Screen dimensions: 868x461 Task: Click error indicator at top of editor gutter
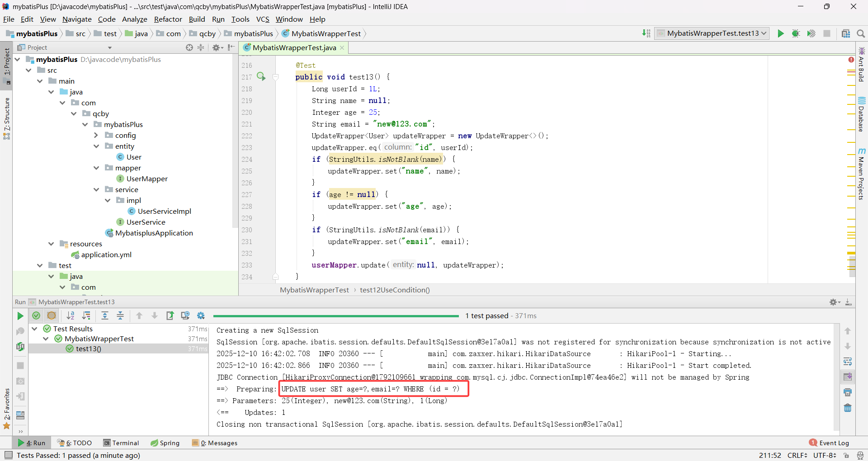[x=851, y=60]
